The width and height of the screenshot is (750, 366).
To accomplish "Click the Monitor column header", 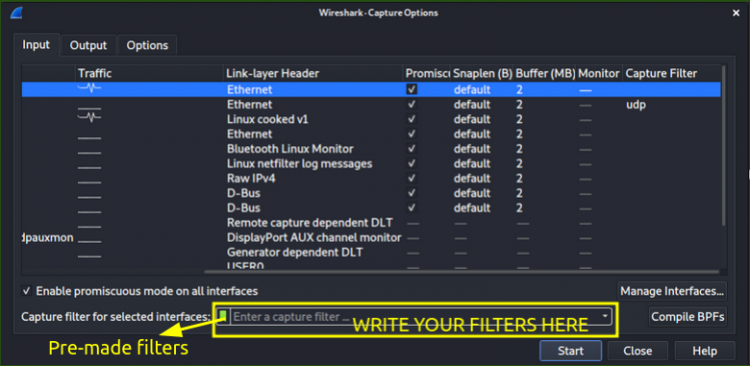I will point(599,73).
